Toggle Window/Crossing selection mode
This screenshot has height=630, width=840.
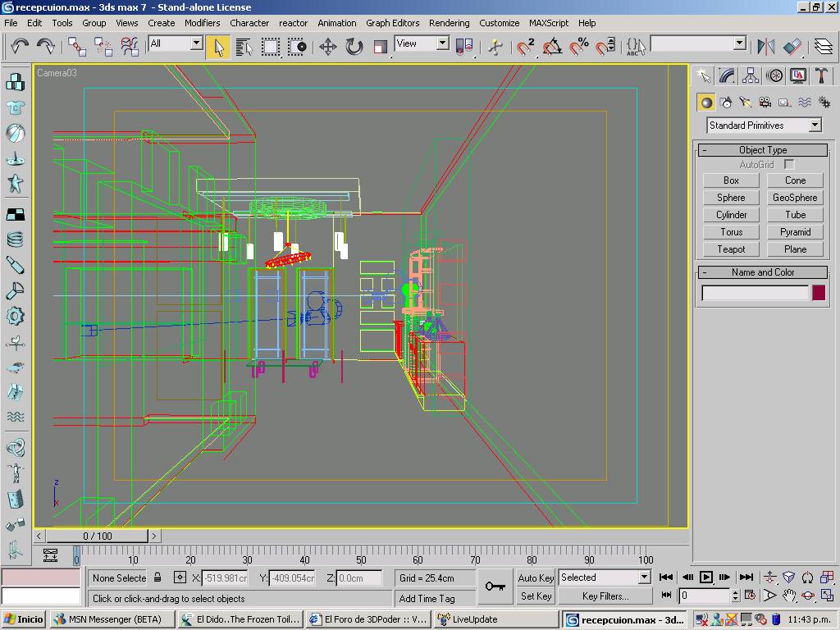coord(297,47)
